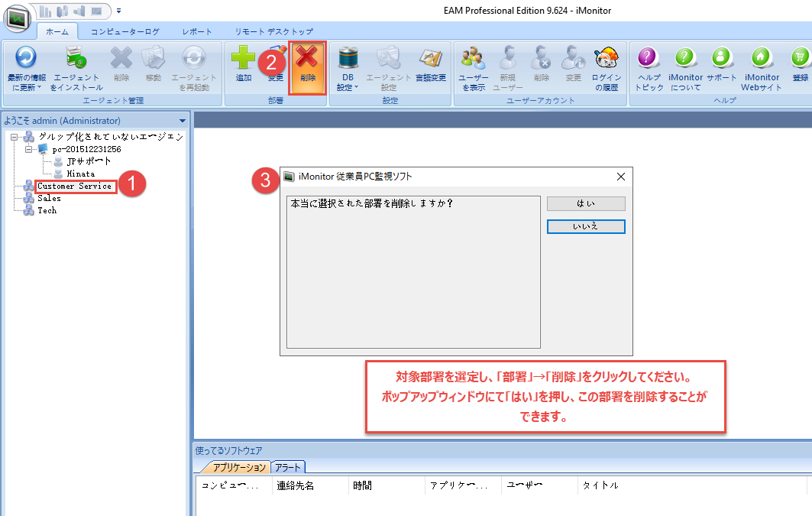Open the iMonitor application orb menu
The width and height of the screenshot is (812, 516).
(17, 18)
